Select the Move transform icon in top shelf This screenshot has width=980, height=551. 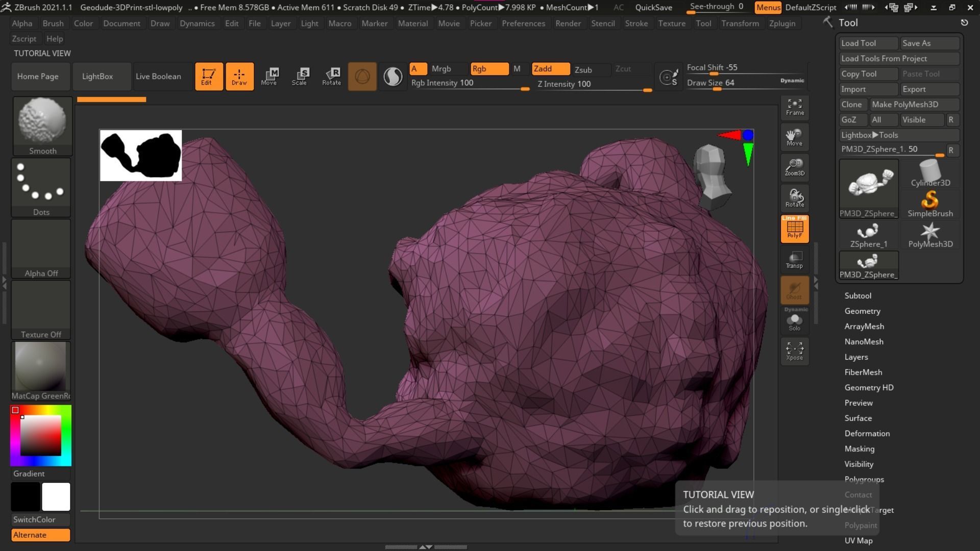pos(269,77)
